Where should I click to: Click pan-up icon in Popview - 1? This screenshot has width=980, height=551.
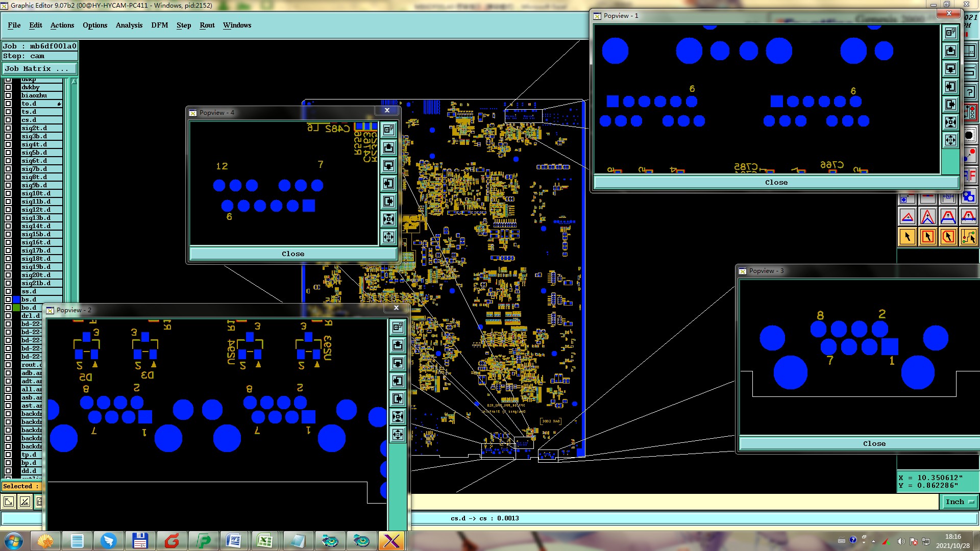[950, 51]
